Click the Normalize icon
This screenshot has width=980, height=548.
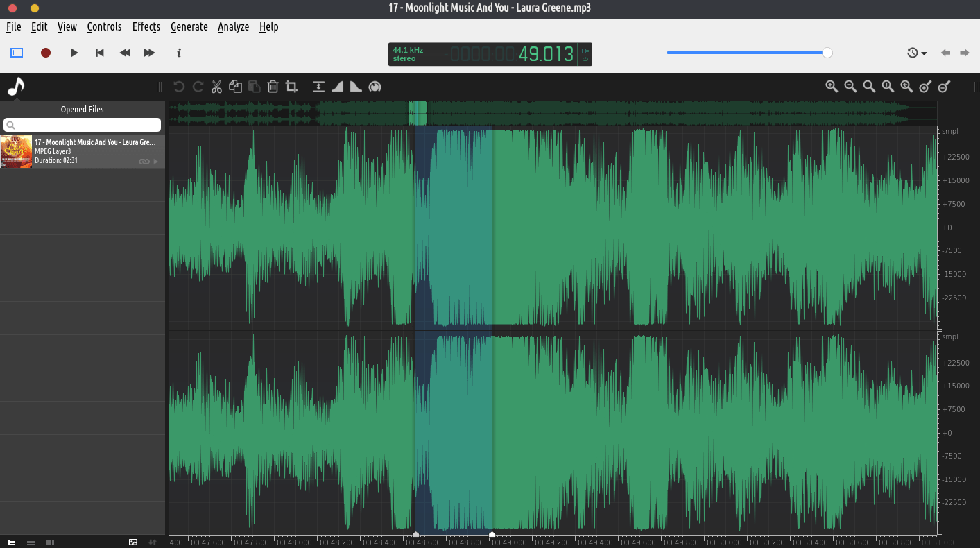click(318, 87)
